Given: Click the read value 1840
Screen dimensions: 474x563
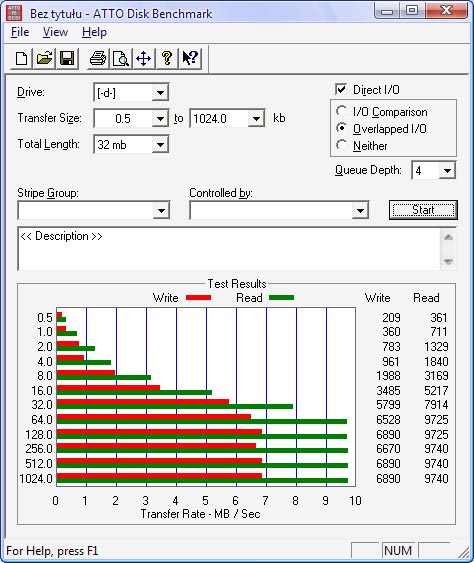Looking at the screenshot, I should tap(436, 362).
